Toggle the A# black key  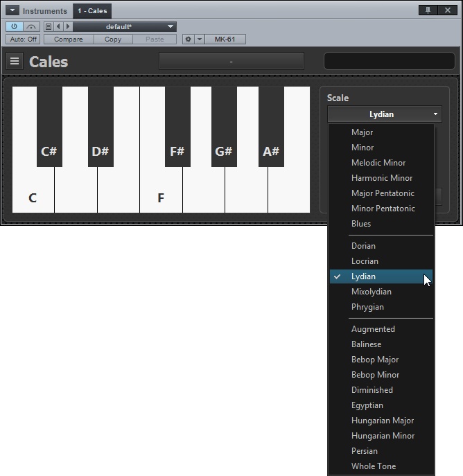[271, 127]
